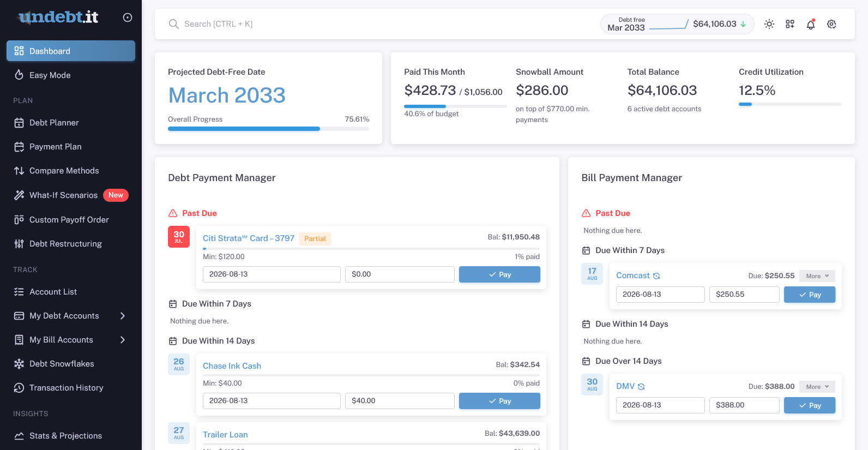Image resolution: width=868 pixels, height=450 pixels.
Task: Click the recurring icon next to DMV
Action: click(x=641, y=387)
